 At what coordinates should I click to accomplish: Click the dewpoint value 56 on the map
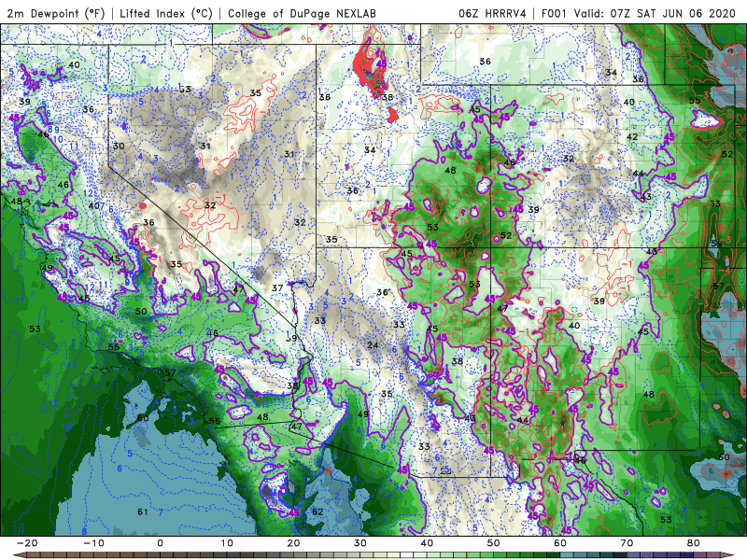[x=215, y=421]
